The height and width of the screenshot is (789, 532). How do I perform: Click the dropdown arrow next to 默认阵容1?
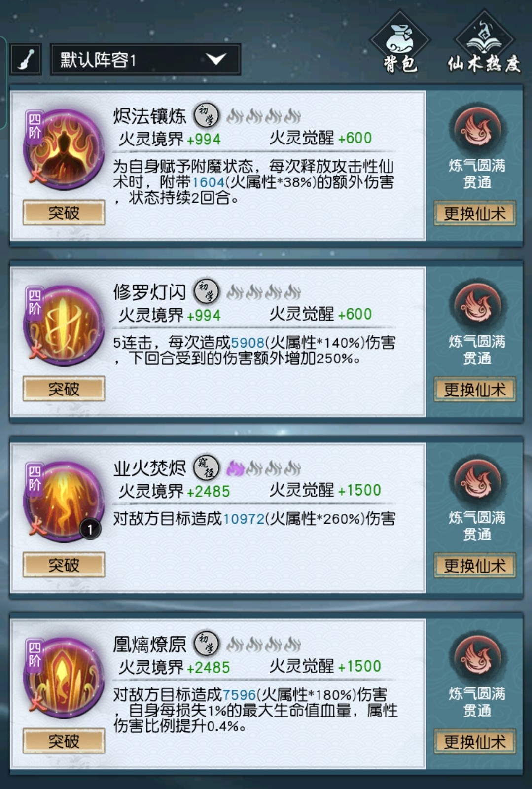pos(216,60)
